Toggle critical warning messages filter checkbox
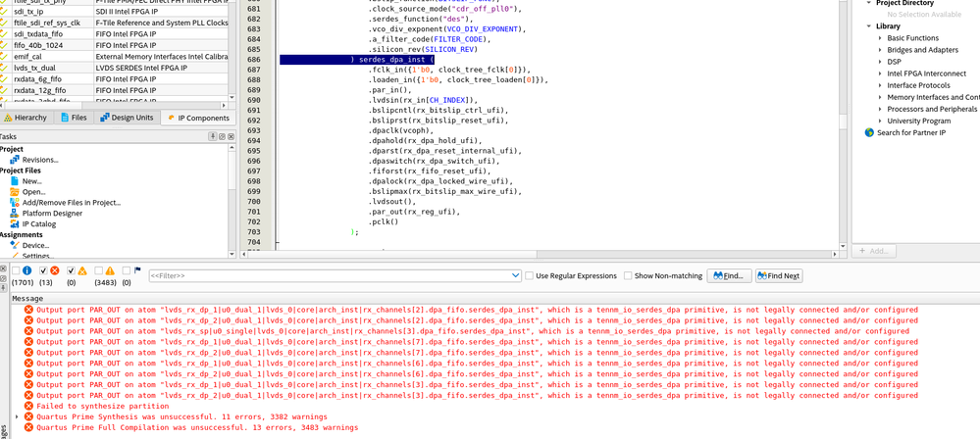 pyautogui.click(x=71, y=271)
